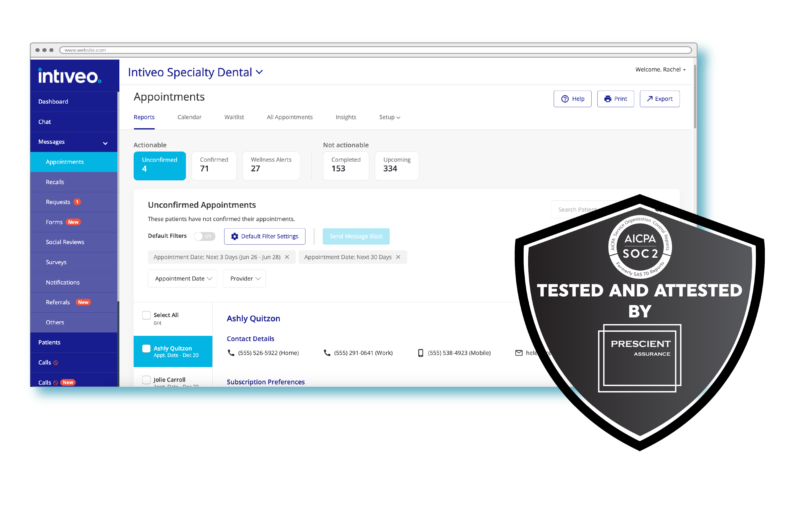Click the sidebar vertical scrollbar
Viewport: 812px width, 508px height.
pos(118,196)
